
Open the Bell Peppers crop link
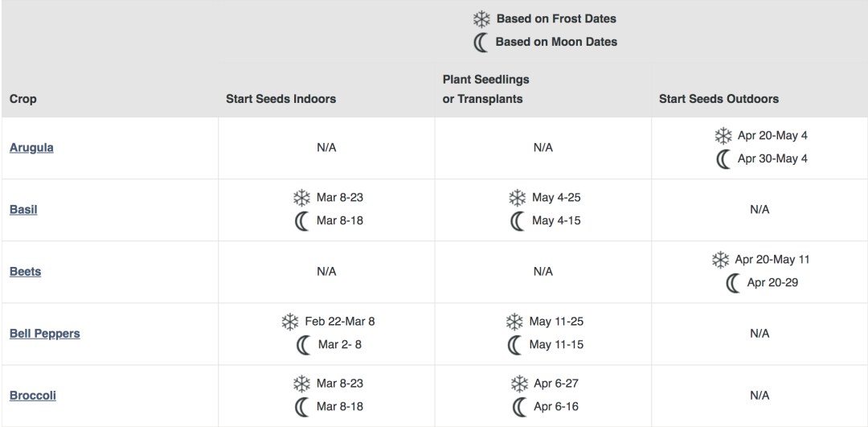[x=44, y=334]
